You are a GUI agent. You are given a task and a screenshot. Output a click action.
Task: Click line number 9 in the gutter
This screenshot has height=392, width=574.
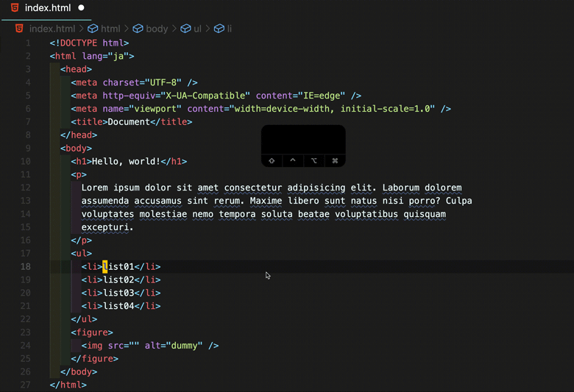point(28,149)
